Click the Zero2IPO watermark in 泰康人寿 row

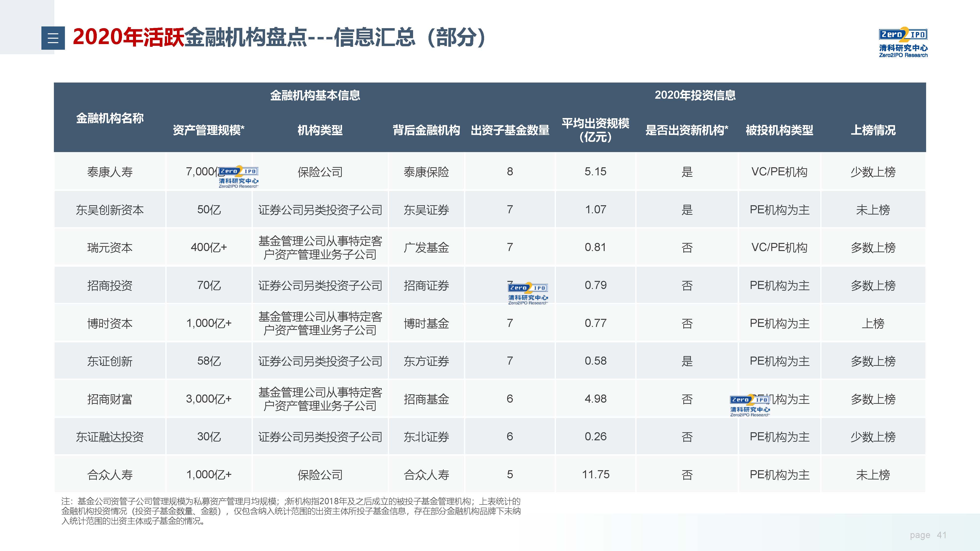239,176
